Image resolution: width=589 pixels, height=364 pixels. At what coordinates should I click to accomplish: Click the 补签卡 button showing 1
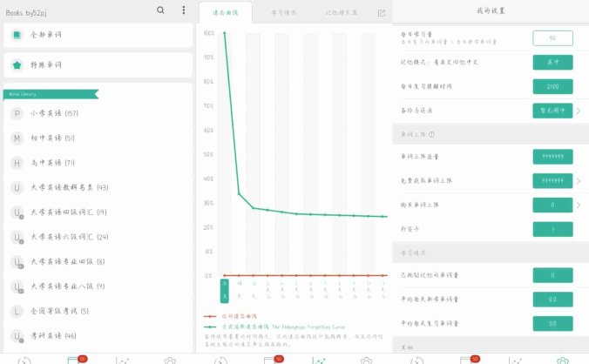552,229
